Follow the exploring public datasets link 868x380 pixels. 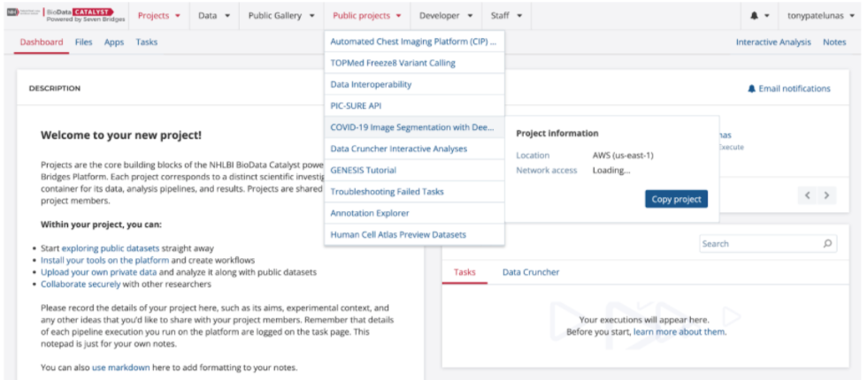(x=111, y=248)
